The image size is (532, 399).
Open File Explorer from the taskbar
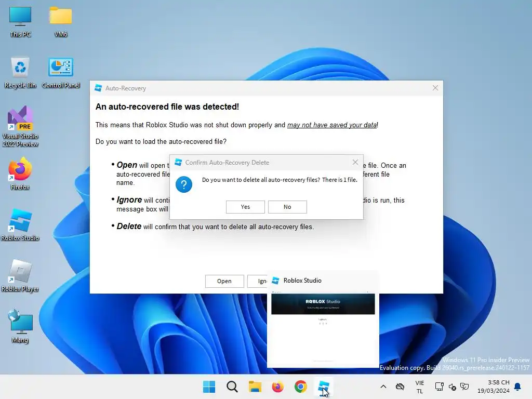click(x=255, y=387)
